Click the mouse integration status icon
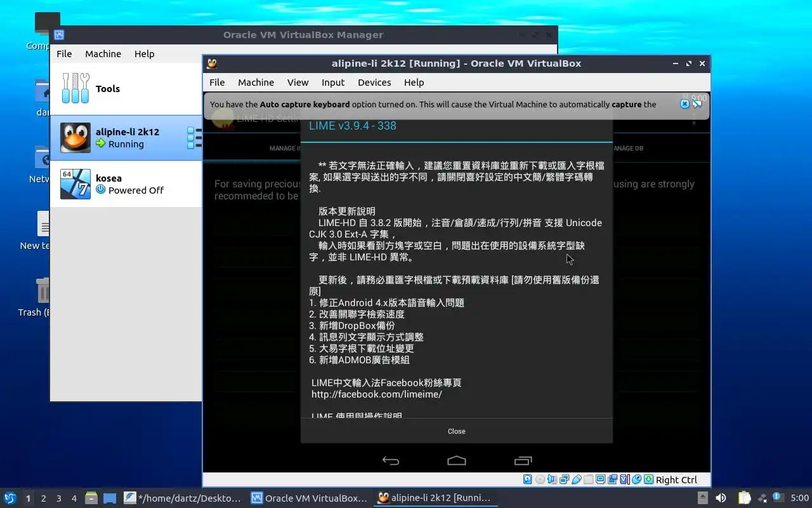 (636, 479)
